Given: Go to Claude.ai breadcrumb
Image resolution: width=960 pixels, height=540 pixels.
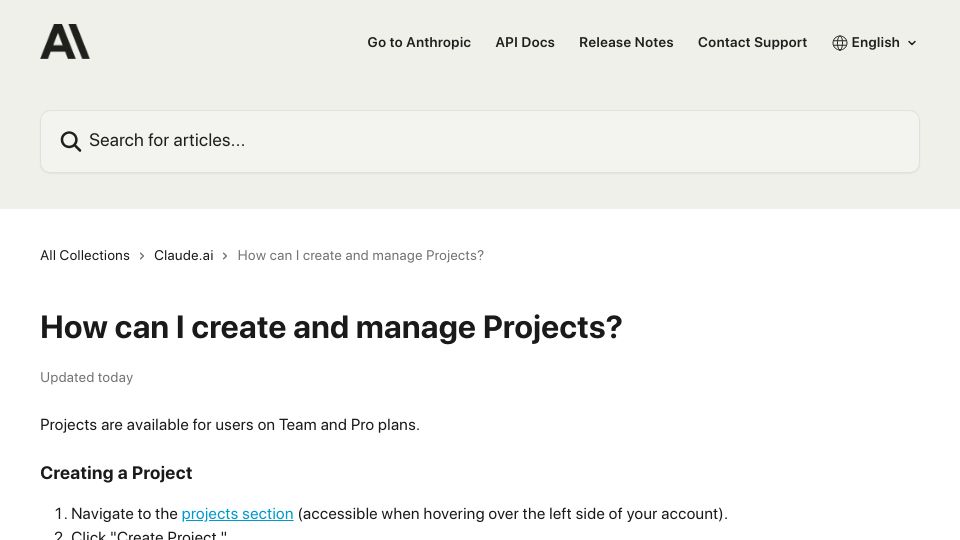Looking at the screenshot, I should [x=184, y=255].
